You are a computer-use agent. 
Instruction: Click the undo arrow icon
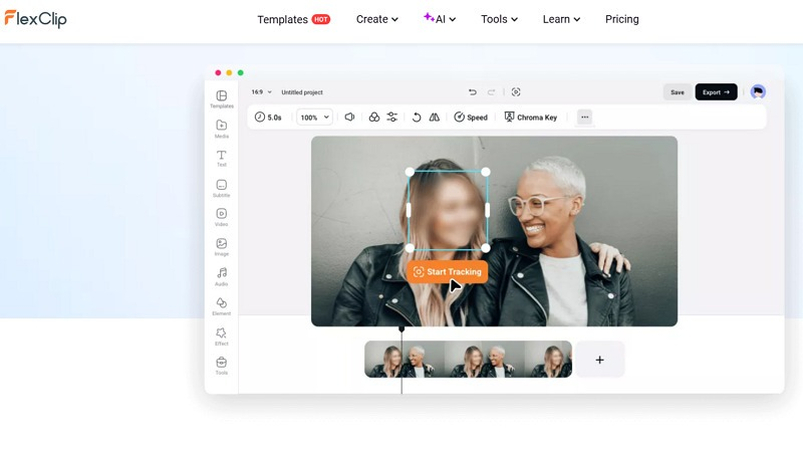coord(472,92)
